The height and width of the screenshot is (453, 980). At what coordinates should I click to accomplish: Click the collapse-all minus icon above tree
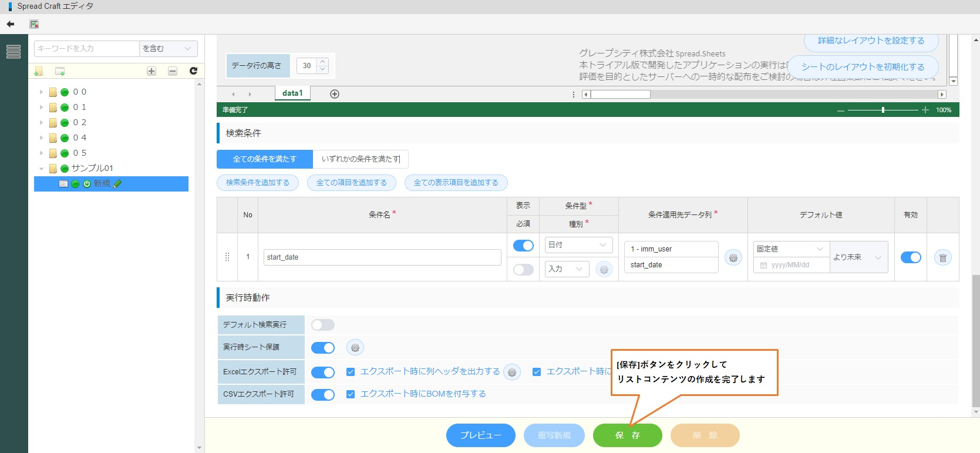coord(173,71)
